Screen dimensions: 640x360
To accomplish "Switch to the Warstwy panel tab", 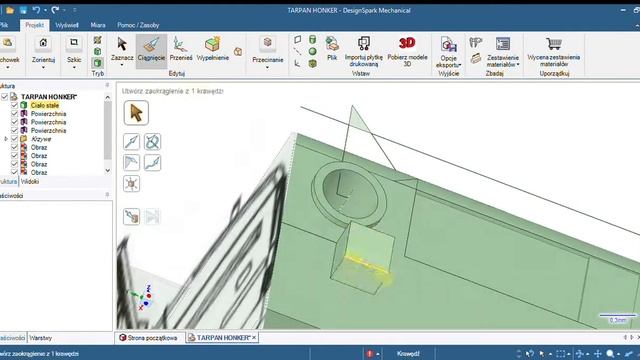I will coord(40,338).
